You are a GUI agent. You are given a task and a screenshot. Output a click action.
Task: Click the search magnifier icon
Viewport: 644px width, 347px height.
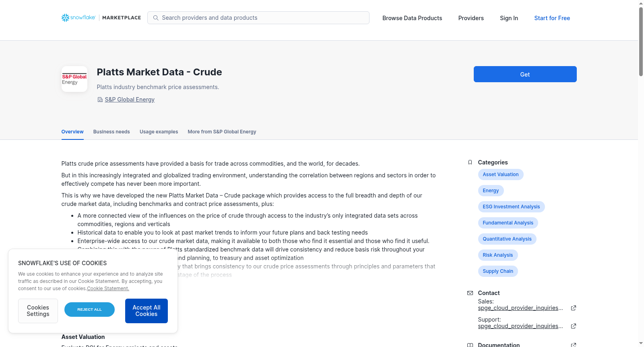[156, 18]
